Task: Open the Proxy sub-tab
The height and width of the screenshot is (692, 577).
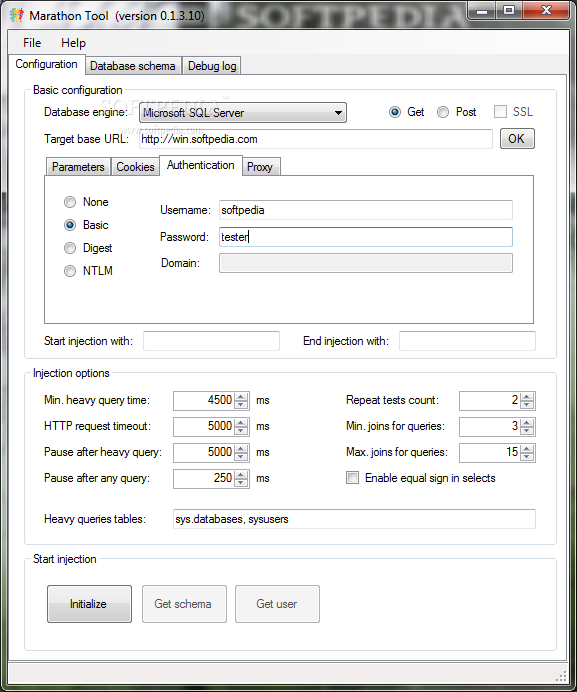Action: tap(260, 167)
